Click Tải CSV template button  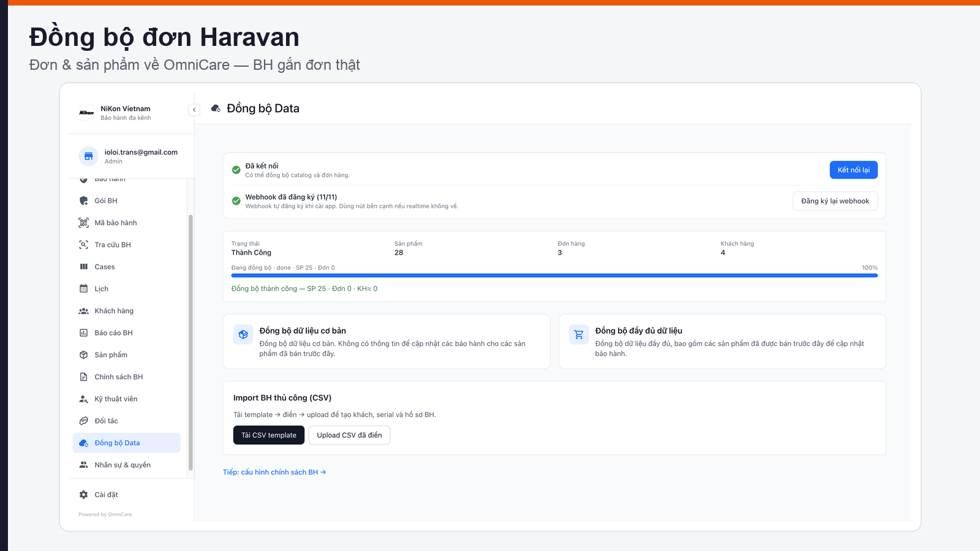(269, 435)
